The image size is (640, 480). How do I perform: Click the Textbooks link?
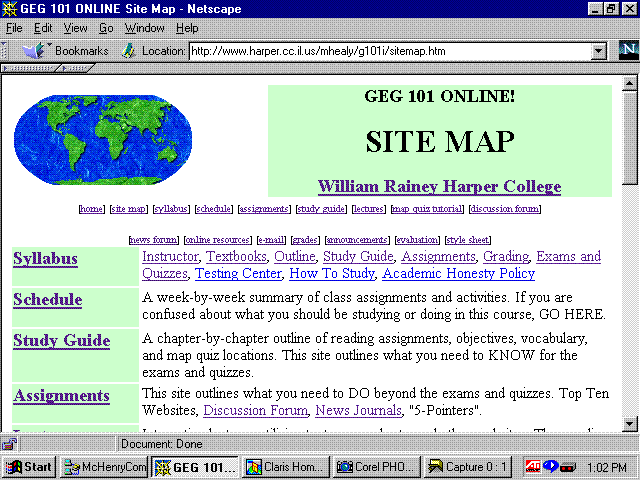(x=236, y=257)
